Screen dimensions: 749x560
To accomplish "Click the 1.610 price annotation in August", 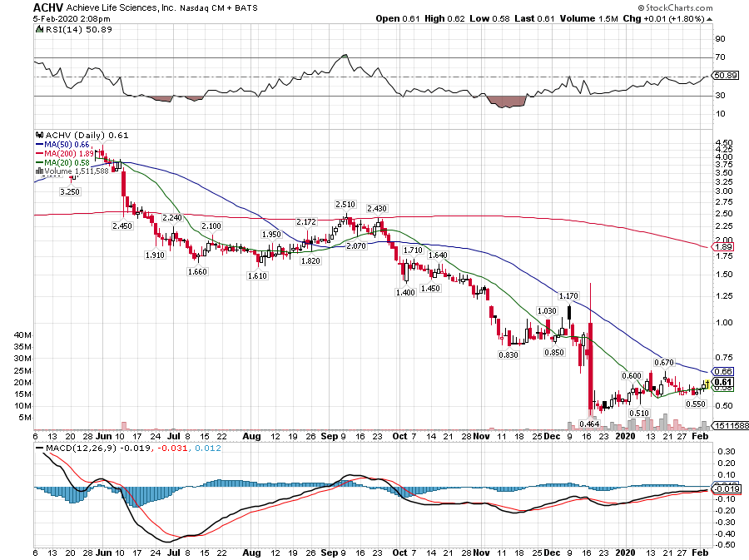I will point(257,276).
